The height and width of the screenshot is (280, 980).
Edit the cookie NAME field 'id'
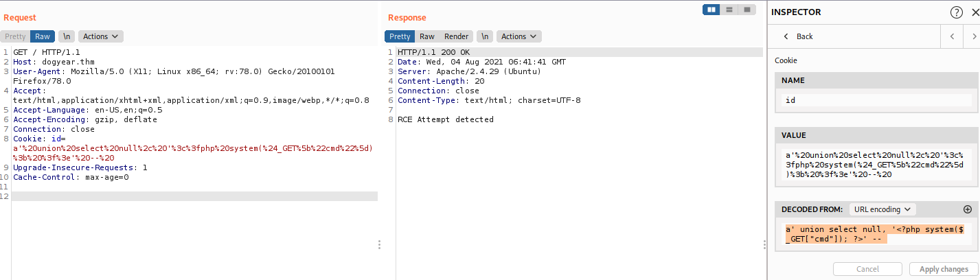tap(877, 100)
